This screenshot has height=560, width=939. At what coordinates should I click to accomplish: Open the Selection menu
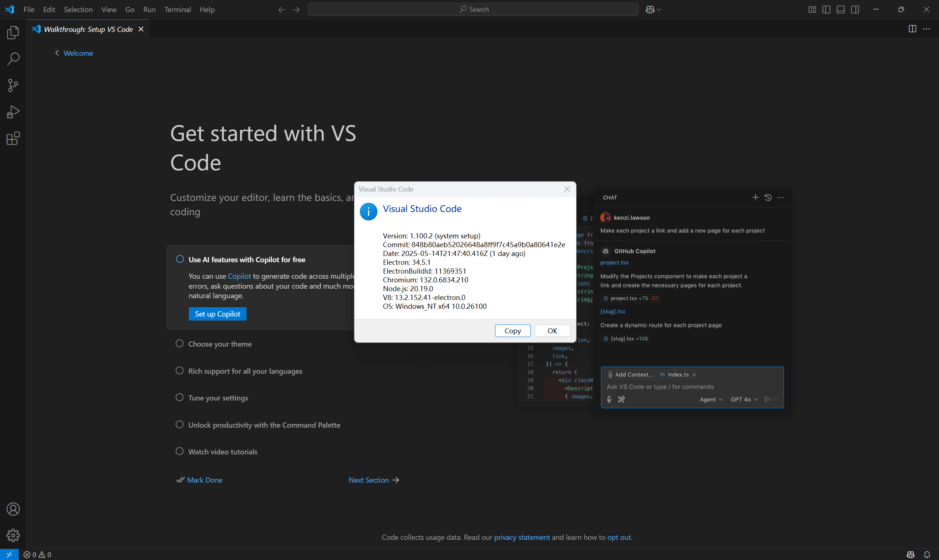pyautogui.click(x=78, y=10)
